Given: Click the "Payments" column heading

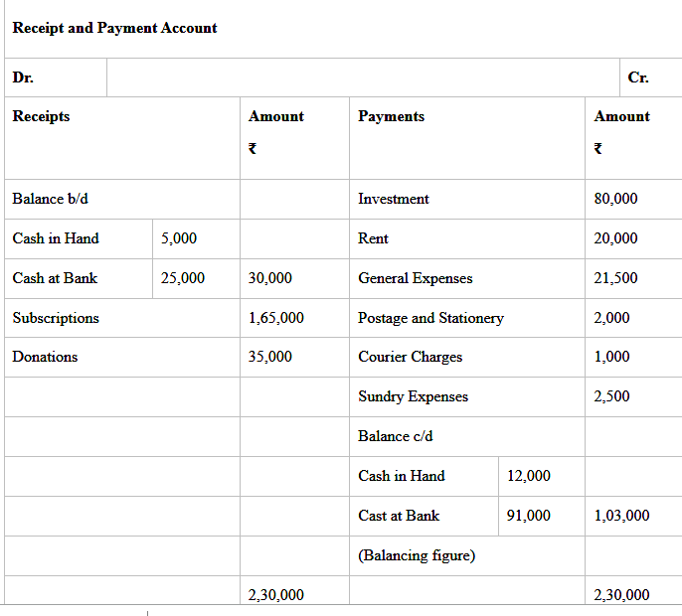Looking at the screenshot, I should (x=391, y=116).
